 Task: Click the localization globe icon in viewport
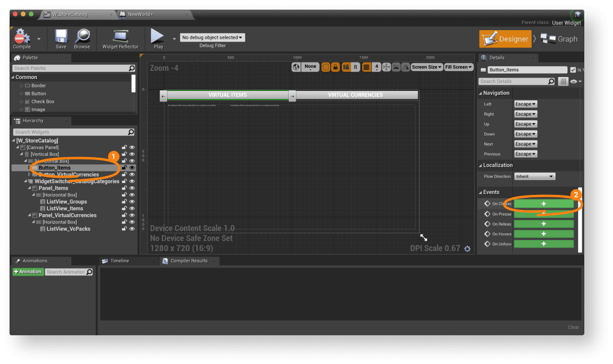coord(296,67)
